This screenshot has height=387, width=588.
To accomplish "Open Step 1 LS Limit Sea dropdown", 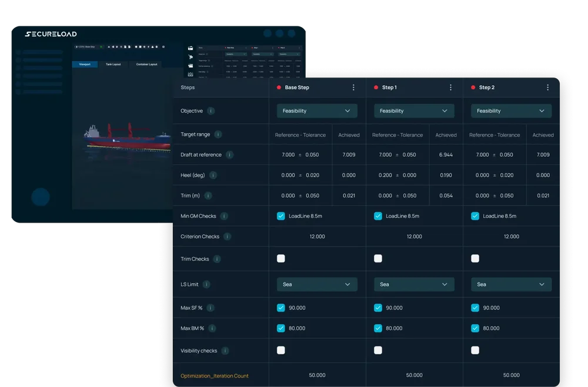I will click(x=414, y=284).
